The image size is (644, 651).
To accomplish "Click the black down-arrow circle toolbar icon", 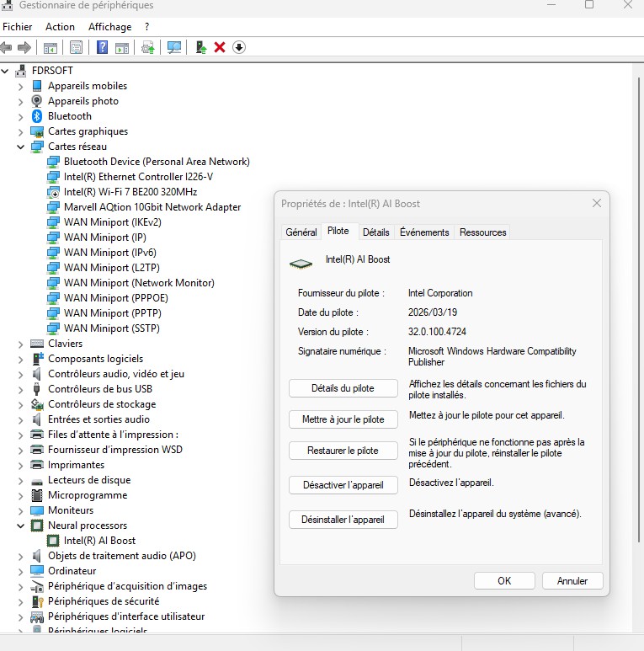I will click(239, 47).
